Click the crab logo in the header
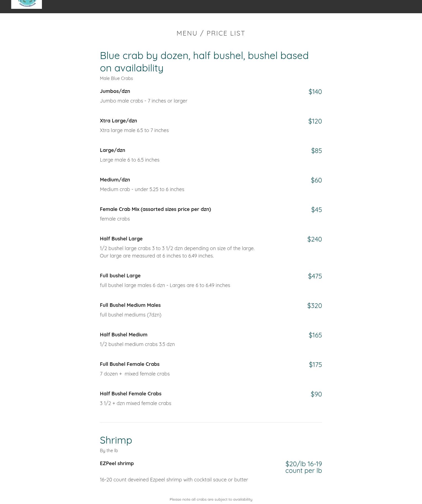 26,4
